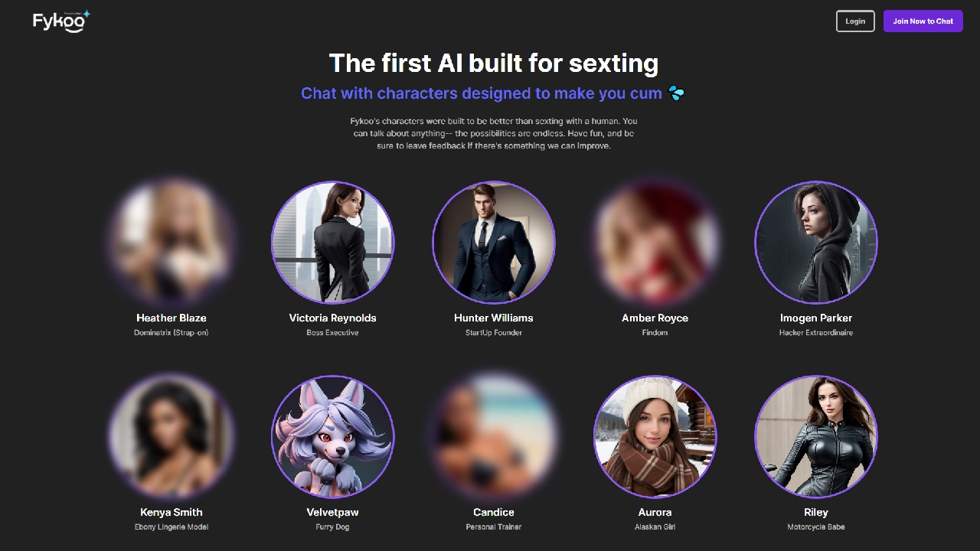Open the Aurora name label

655,512
